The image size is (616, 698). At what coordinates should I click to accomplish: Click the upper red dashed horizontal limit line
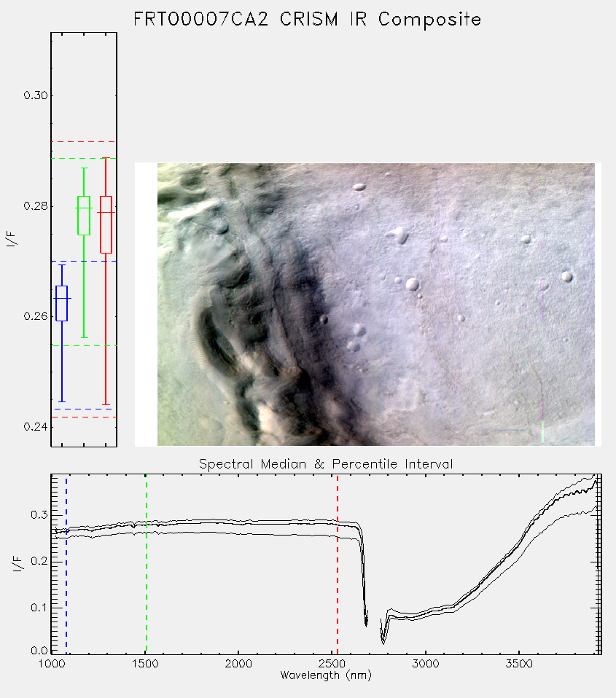84,141
